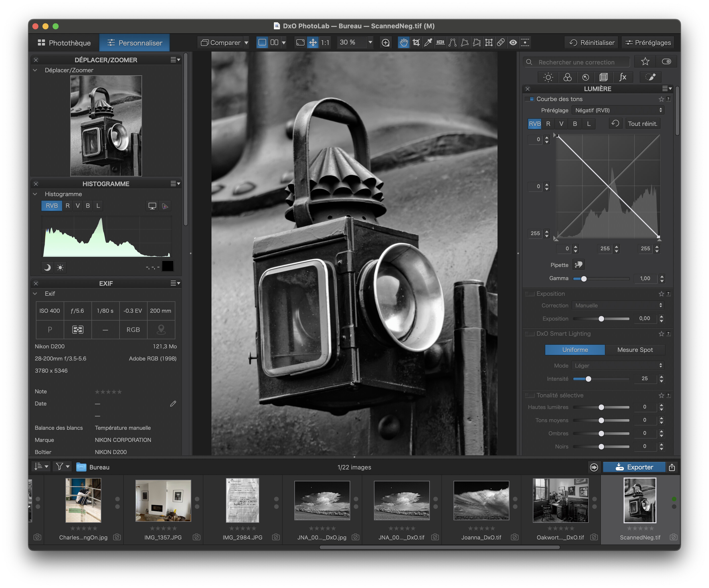
Task: Select the Crop tool
Action: tap(416, 42)
